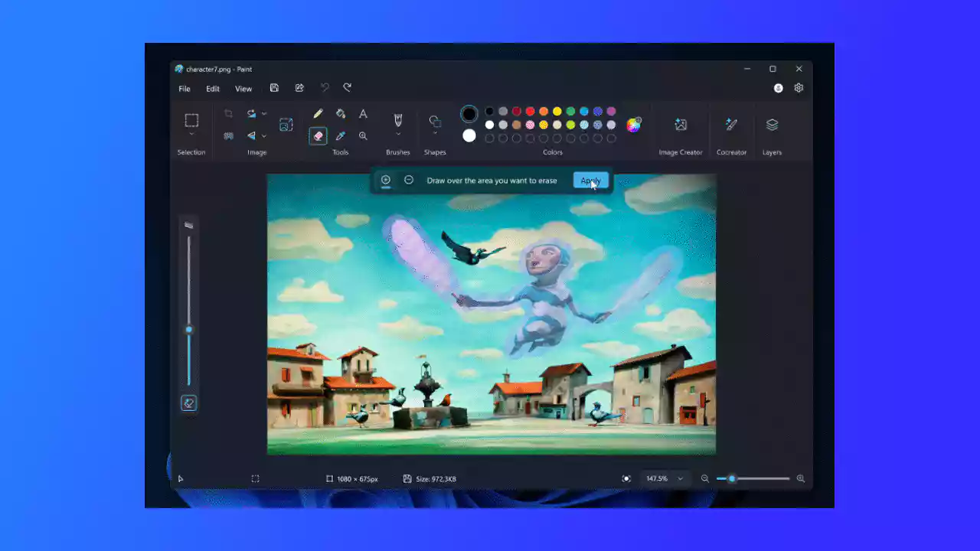This screenshot has width=980, height=551.
Task: Click the Redo arrow
Action: coord(347,88)
